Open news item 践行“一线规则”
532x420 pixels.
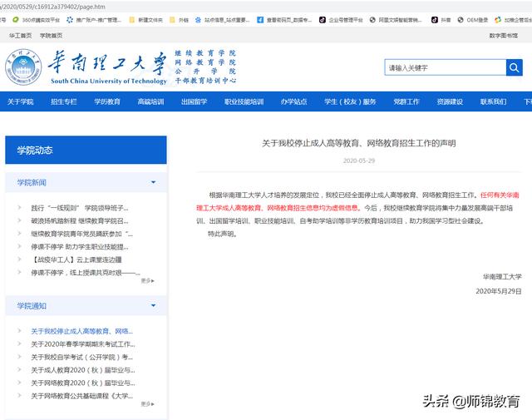[80, 208]
